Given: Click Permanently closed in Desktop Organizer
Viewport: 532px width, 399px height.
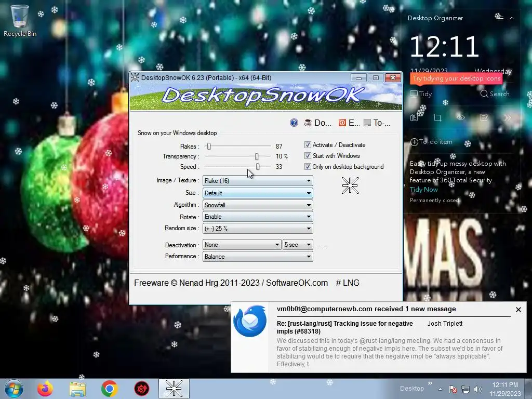Looking at the screenshot, I should click(434, 200).
